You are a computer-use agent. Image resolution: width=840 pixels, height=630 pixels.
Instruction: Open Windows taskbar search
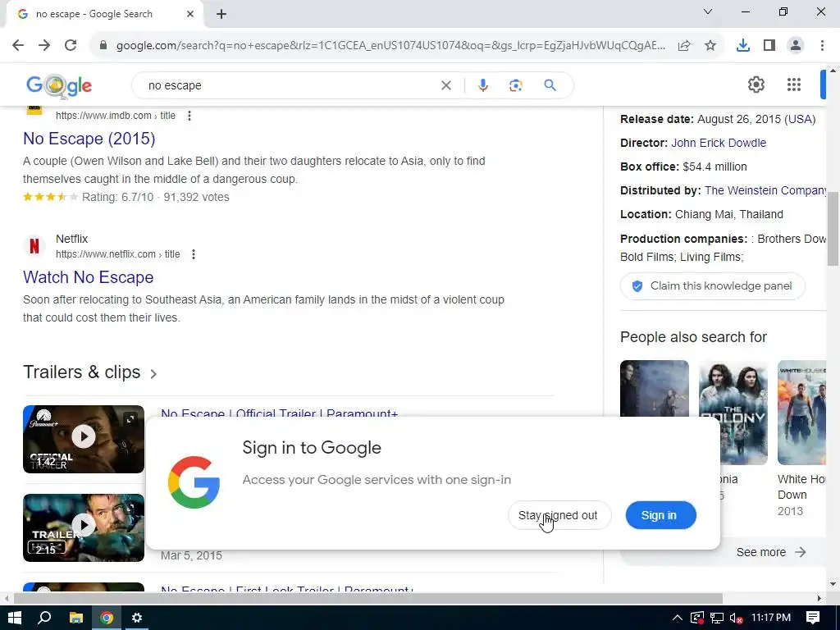(x=45, y=618)
